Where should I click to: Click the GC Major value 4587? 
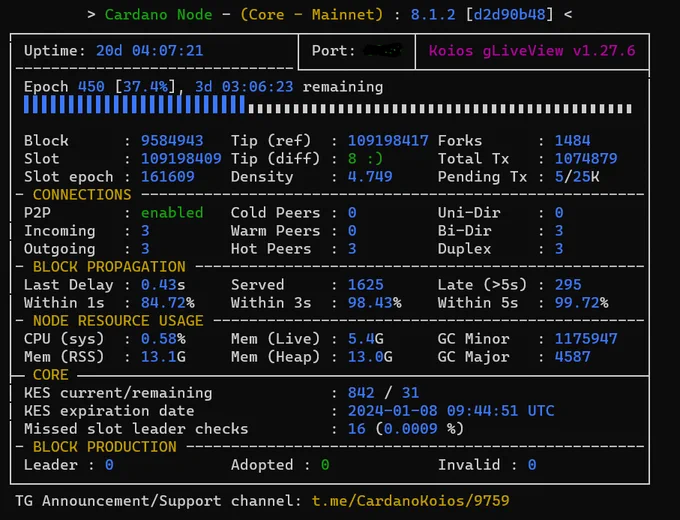572,357
